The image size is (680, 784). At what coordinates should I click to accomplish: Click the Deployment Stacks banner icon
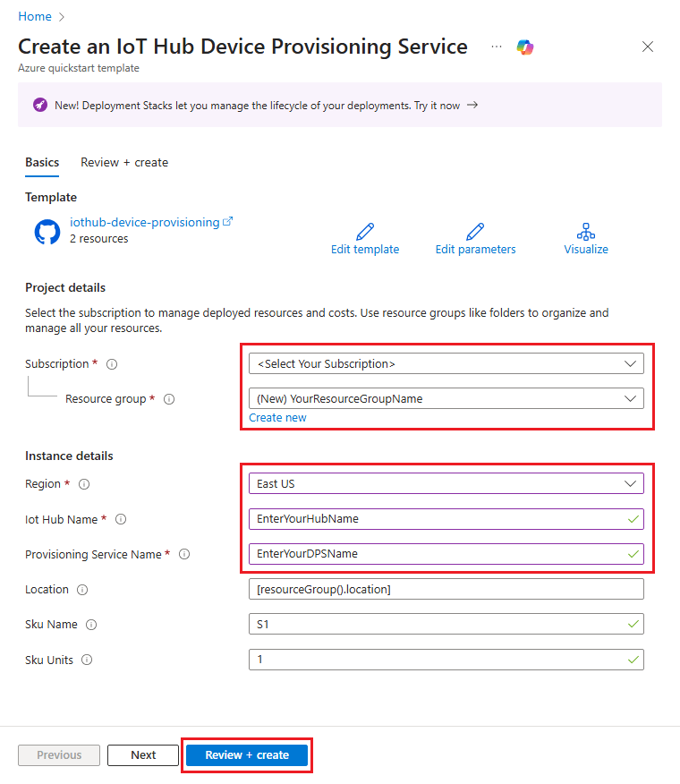pyautogui.click(x=39, y=105)
